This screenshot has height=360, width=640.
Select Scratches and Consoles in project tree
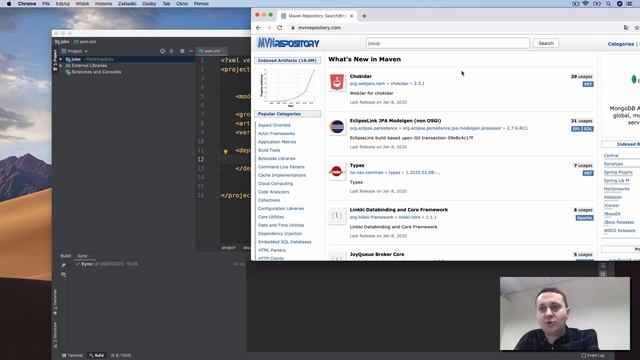coord(96,72)
